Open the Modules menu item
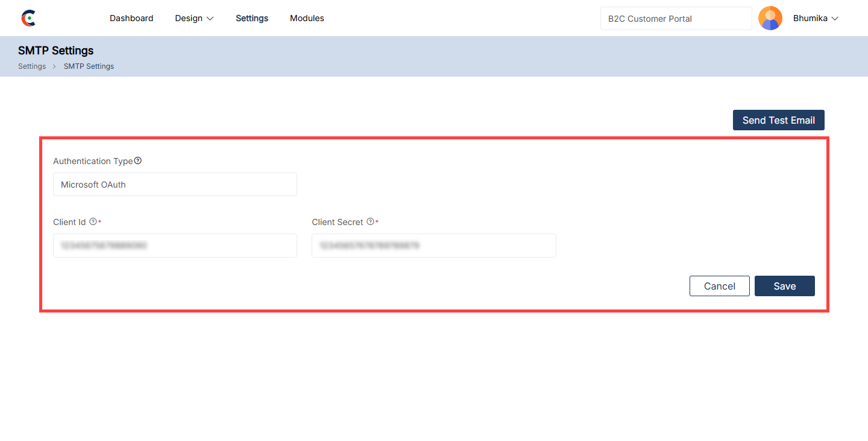The height and width of the screenshot is (441, 868). (307, 18)
